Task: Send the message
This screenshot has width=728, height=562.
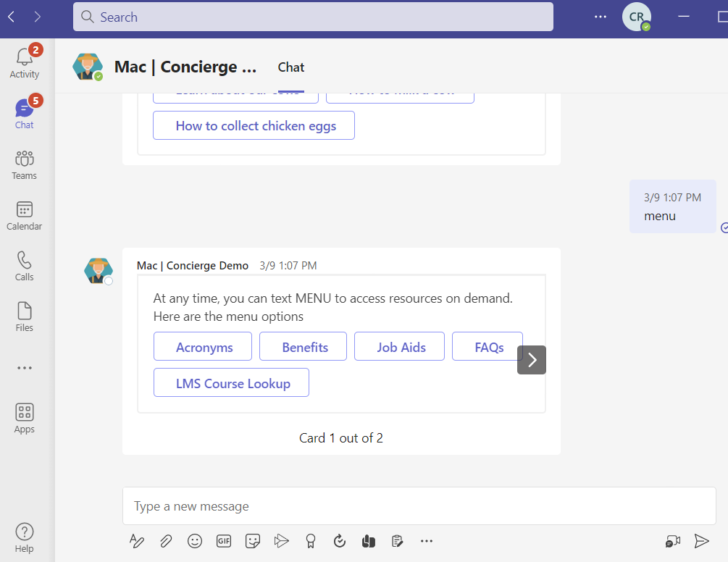Action: tap(701, 541)
